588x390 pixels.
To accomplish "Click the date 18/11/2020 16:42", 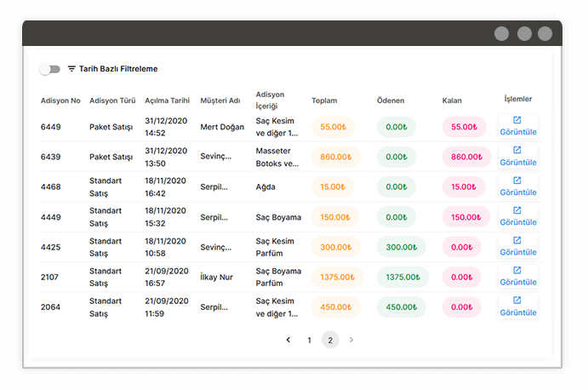I will click(x=165, y=187).
